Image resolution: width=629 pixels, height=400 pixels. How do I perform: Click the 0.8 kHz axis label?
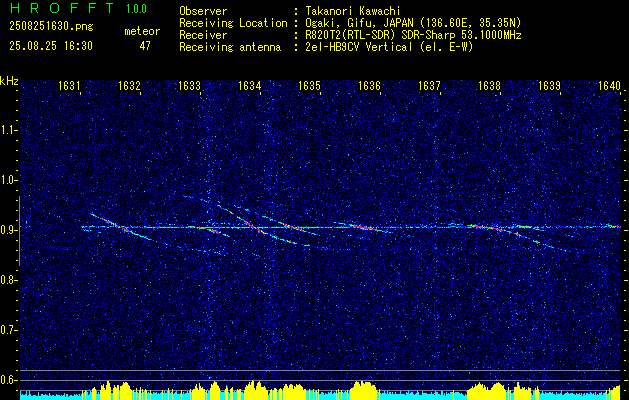pyautogui.click(x=7, y=280)
